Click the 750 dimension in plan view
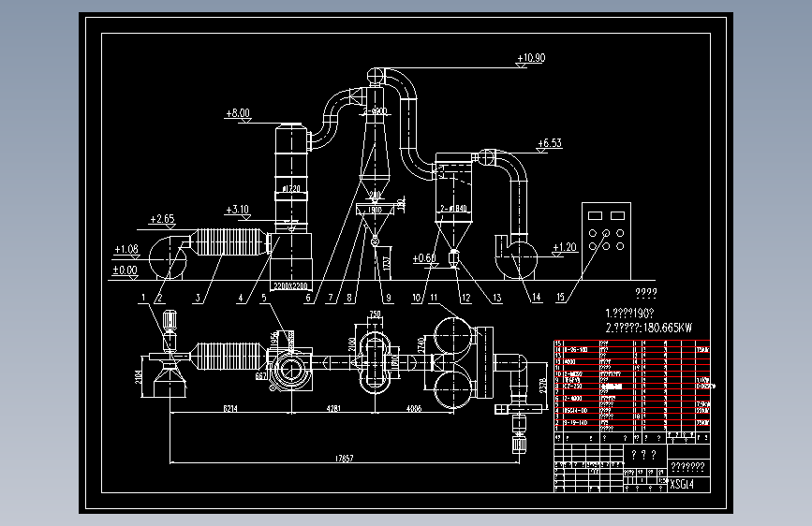Screen dimensions: 812x526 (x=375, y=314)
